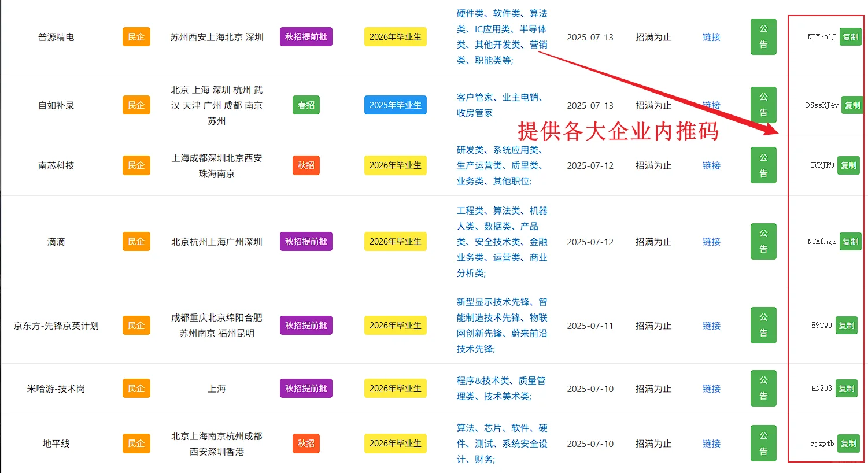Click the location cell 苏州西安上海北京 深圳
This screenshot has width=868, height=473.
tap(217, 37)
